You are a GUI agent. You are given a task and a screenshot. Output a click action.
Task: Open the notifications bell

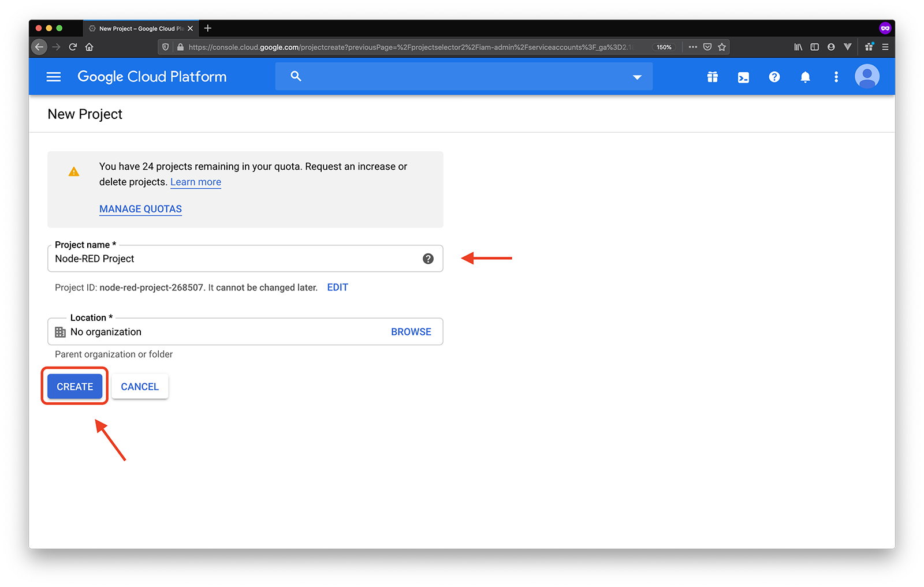(805, 77)
